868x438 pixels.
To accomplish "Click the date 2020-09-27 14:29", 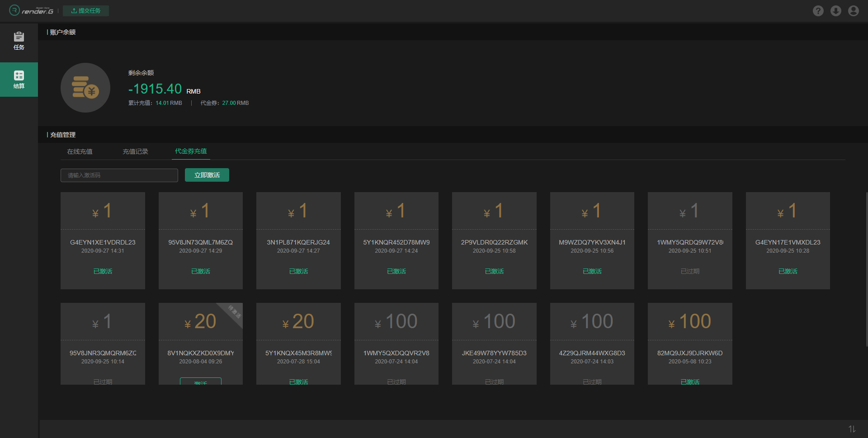I will pyautogui.click(x=201, y=251).
